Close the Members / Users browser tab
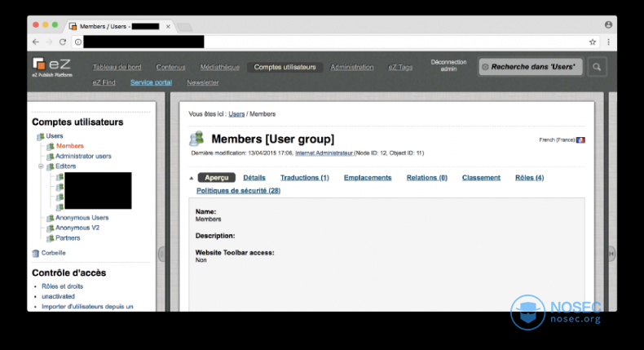The width and height of the screenshot is (644, 350). coord(168,26)
